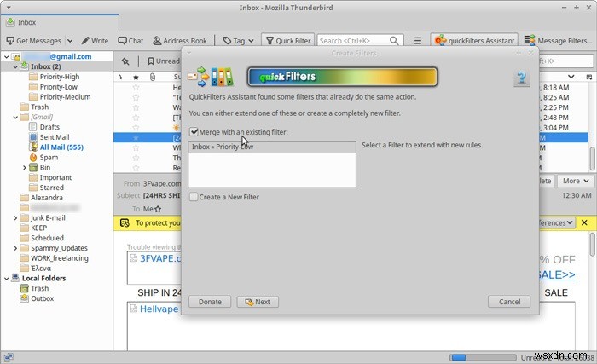Open the Spam folder
Image resolution: width=597 pixels, height=364 pixels.
tap(49, 157)
